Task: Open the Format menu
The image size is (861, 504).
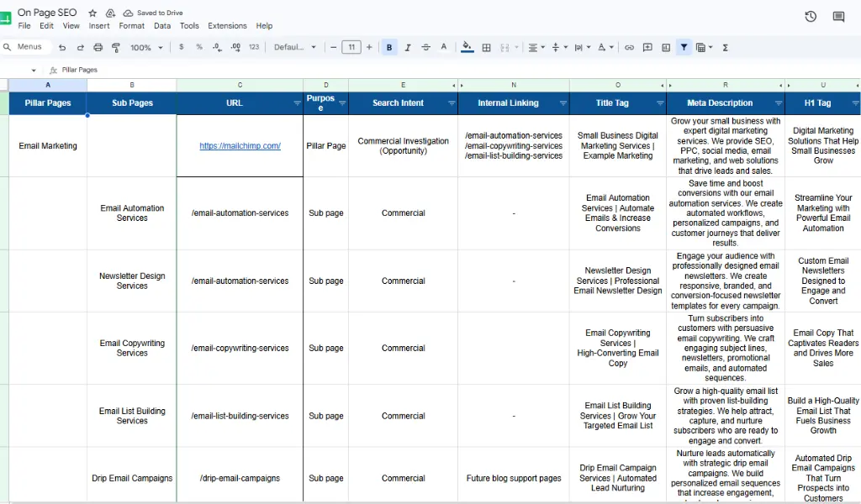Action: pos(132,26)
